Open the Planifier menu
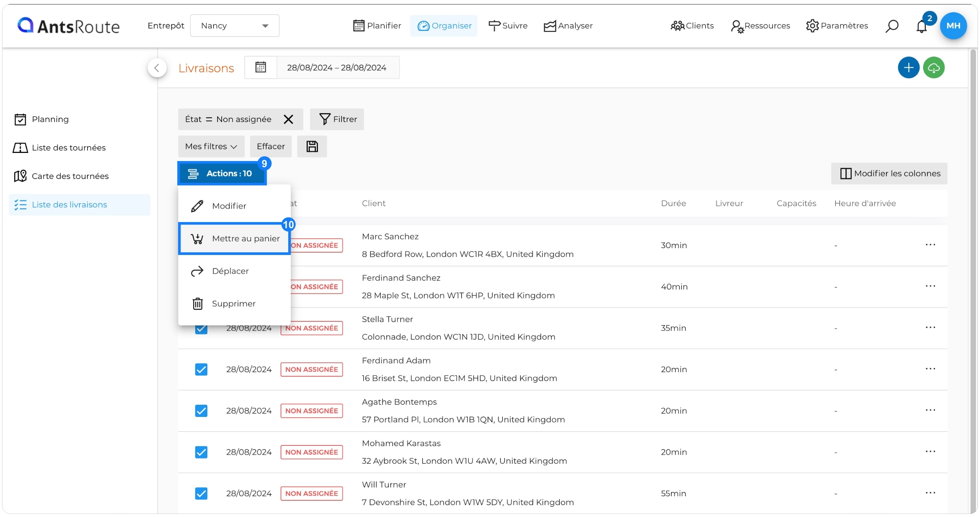980x517 pixels. 377,26
